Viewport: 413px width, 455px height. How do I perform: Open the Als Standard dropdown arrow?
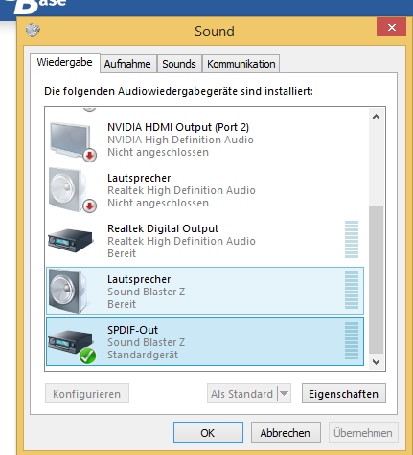284,393
